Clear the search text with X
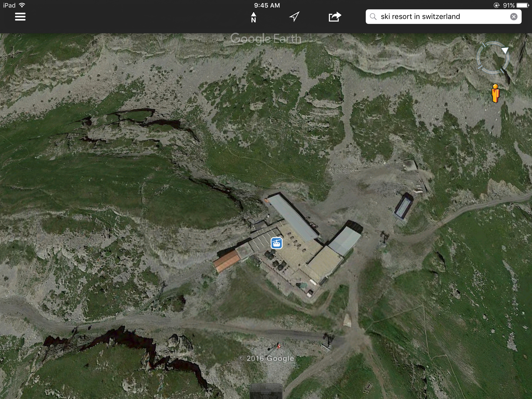 point(514,17)
